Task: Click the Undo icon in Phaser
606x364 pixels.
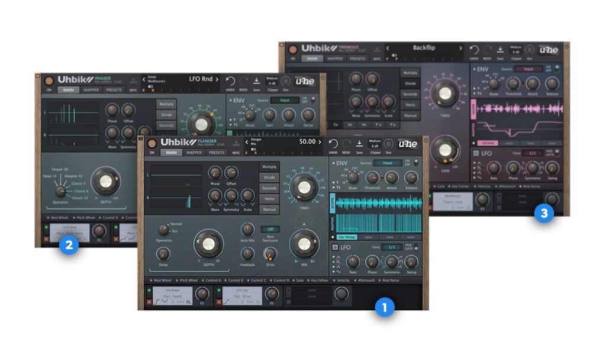Action: point(231,81)
